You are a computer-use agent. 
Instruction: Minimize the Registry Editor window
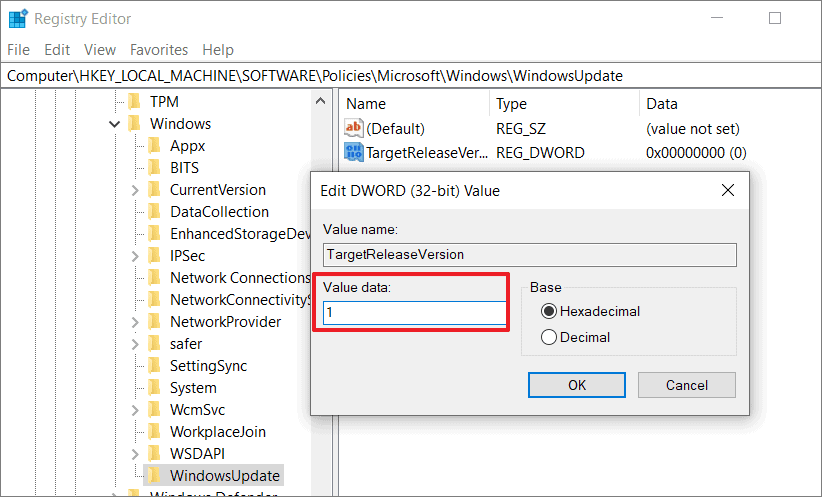pyautogui.click(x=717, y=18)
